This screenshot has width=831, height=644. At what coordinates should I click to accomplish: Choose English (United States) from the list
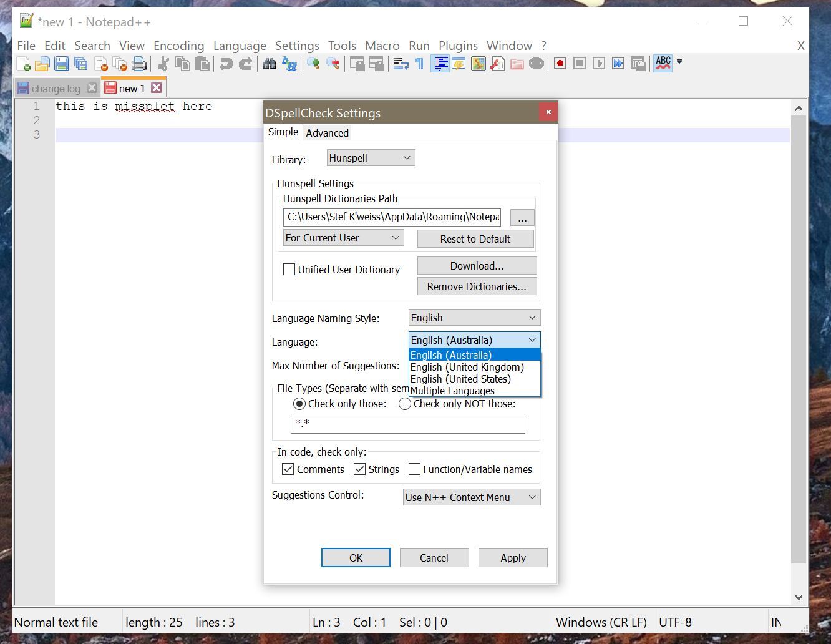click(x=474, y=379)
